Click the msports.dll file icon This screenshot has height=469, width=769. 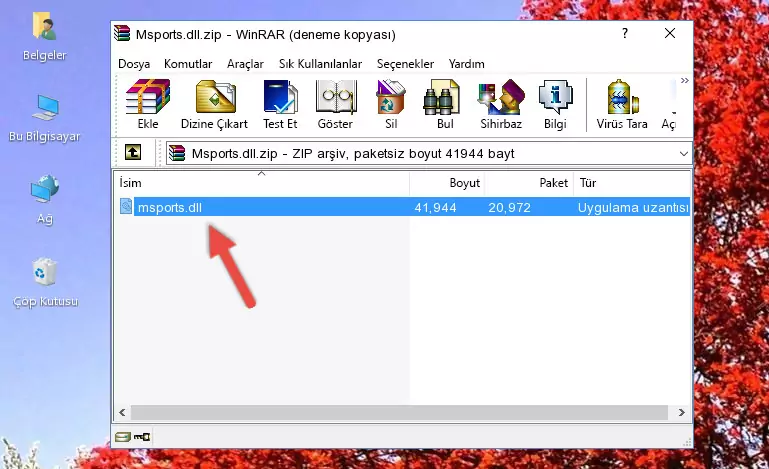pos(126,207)
